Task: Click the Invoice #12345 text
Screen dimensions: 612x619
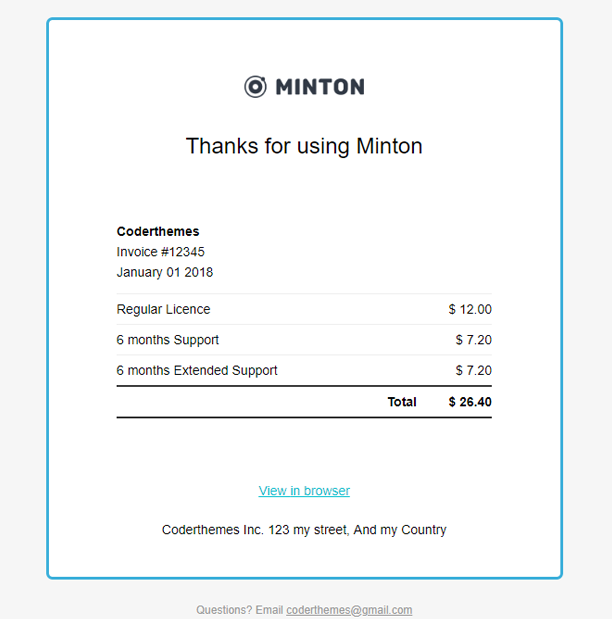Action: point(161,252)
